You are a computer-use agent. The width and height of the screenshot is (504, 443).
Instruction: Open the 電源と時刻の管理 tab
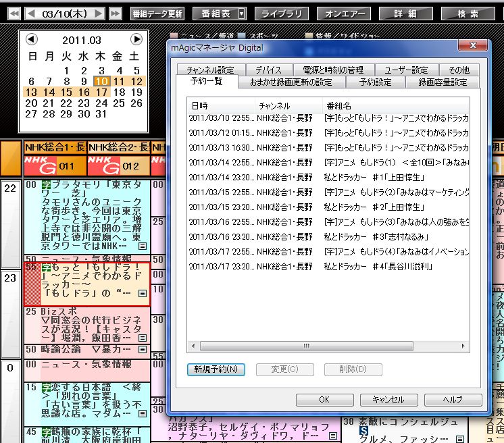[333, 70]
